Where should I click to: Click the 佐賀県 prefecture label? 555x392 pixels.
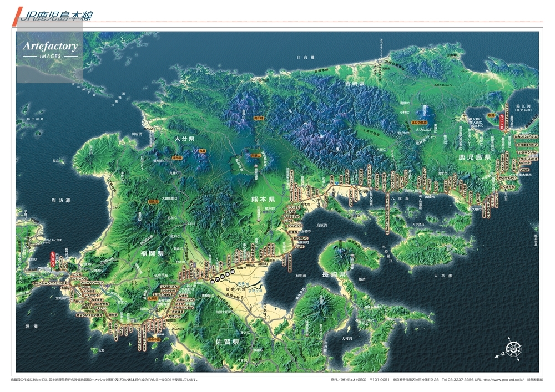(227, 342)
